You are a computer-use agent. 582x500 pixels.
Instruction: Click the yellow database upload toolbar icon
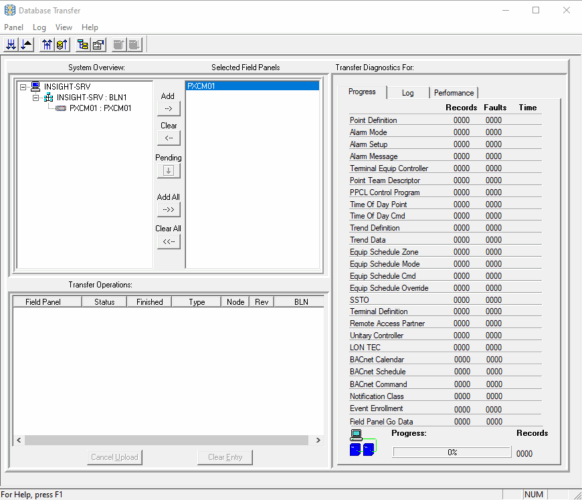pos(62,45)
